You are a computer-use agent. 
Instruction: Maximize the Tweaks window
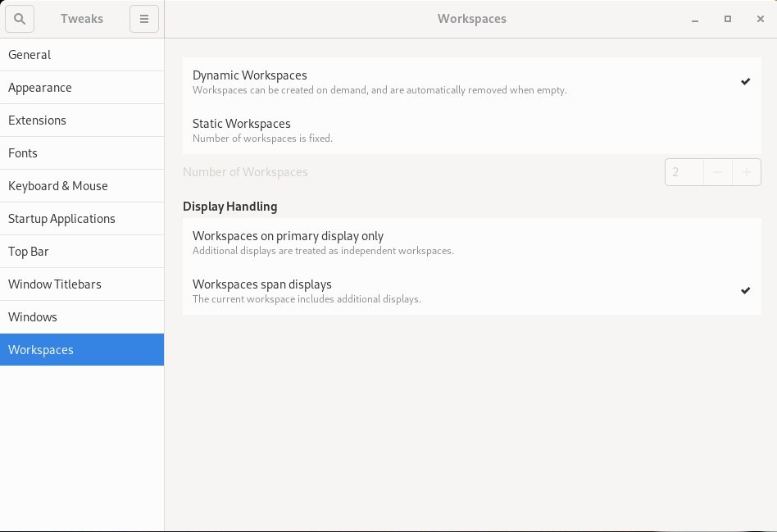(728, 19)
